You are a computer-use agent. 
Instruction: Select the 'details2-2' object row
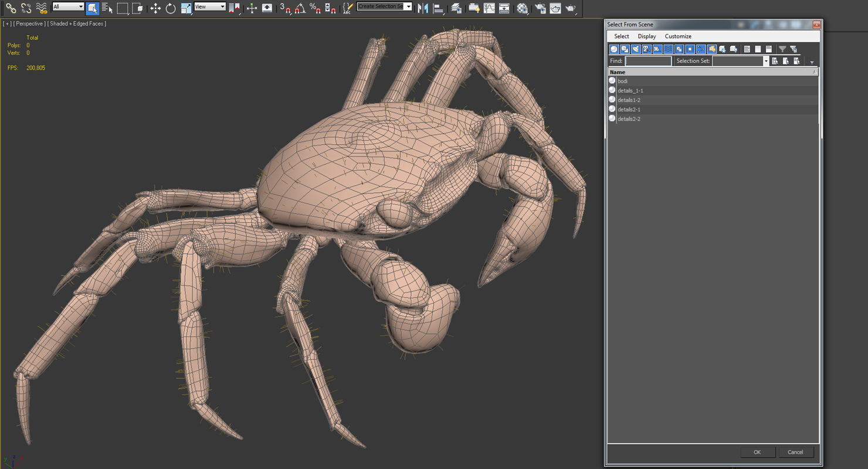point(713,118)
